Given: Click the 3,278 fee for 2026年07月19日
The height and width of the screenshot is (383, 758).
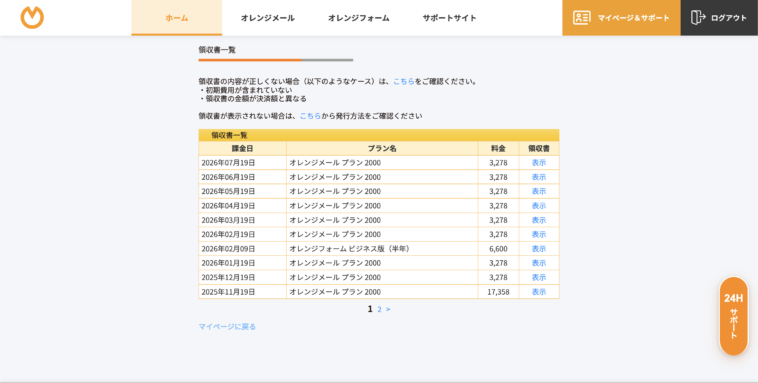Looking at the screenshot, I should pyautogui.click(x=498, y=163).
